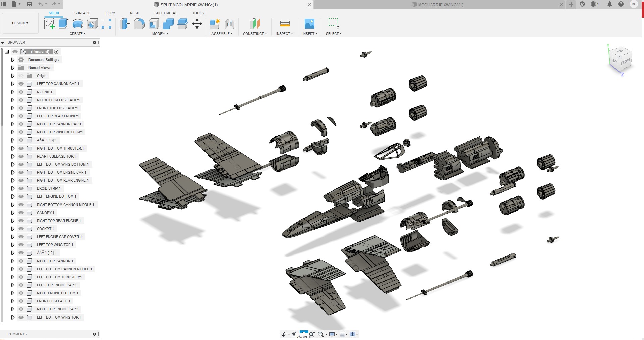Hide FRONT FUSELAGE:1 component
The width and height of the screenshot is (644, 340).
click(21, 301)
